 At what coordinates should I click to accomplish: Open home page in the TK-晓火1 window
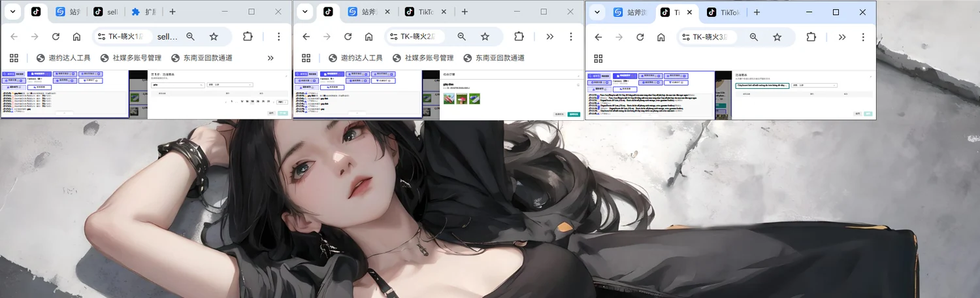pyautogui.click(x=76, y=37)
